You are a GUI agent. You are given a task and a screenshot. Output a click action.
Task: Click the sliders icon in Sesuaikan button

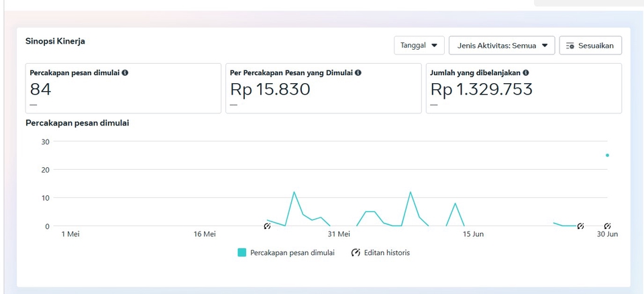[x=570, y=46]
